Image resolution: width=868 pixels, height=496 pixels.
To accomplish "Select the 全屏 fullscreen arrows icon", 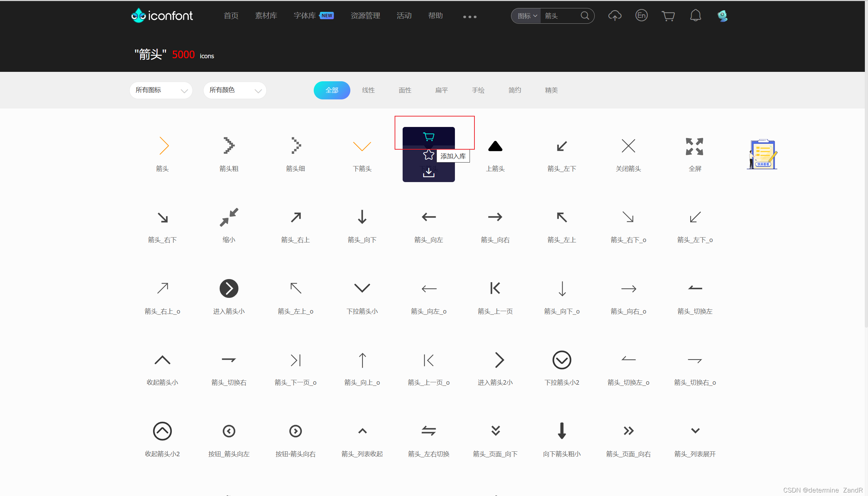I will [x=694, y=146].
